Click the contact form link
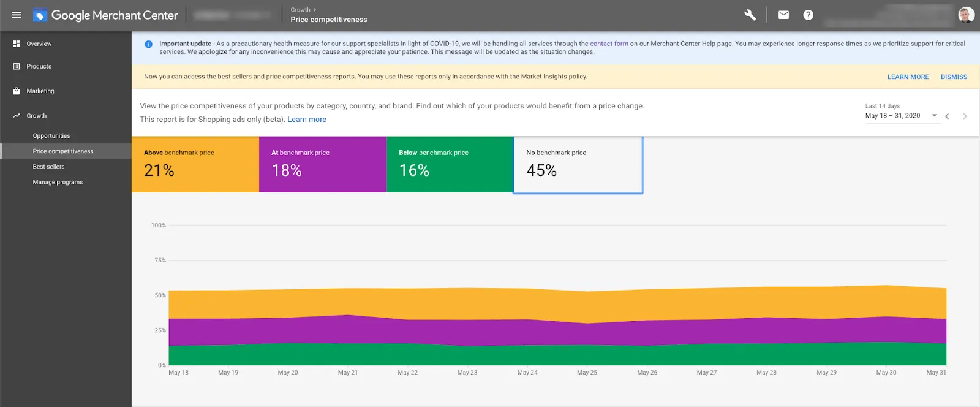The width and height of the screenshot is (980, 407). pyautogui.click(x=609, y=44)
